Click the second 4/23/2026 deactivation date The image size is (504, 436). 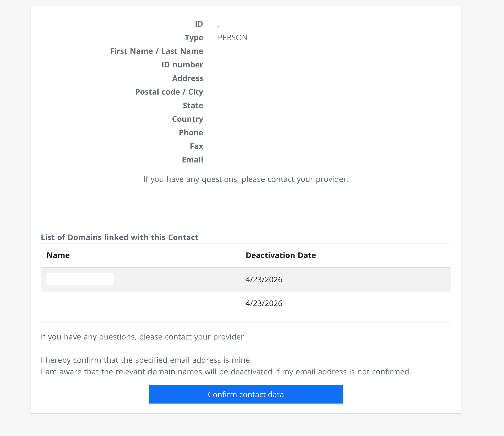[x=264, y=303]
